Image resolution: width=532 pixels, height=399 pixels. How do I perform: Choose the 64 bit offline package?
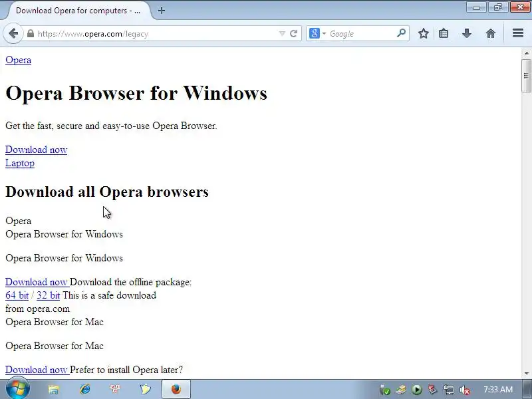17,295
